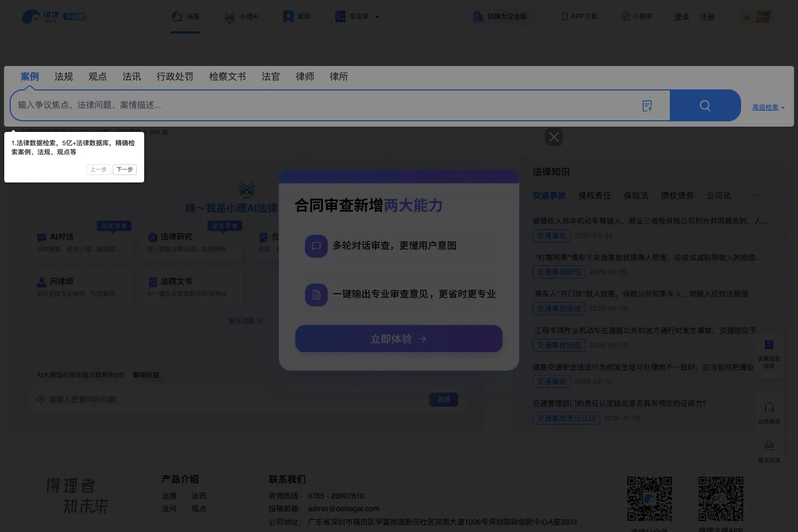Expand the 专业库 dropdown menu
Screen dimensions: 798x532
coord(357,16)
